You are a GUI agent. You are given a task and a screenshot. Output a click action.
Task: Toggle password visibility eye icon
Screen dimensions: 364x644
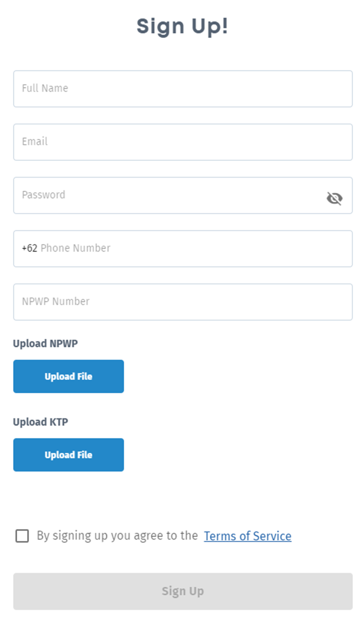coord(334,199)
